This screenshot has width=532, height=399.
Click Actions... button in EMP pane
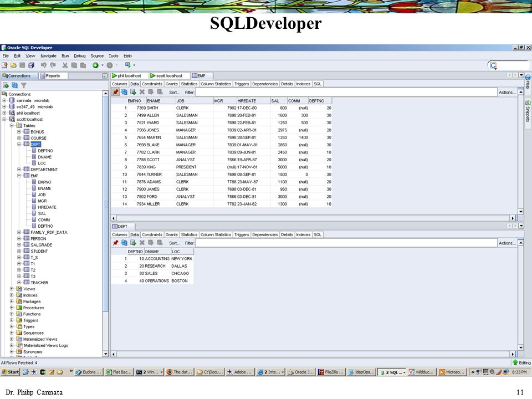click(507, 93)
